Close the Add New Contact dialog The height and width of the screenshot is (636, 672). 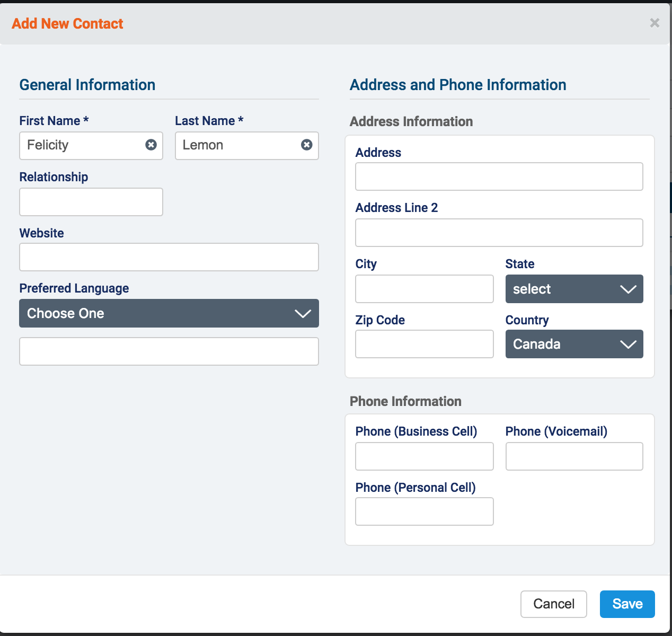(655, 23)
